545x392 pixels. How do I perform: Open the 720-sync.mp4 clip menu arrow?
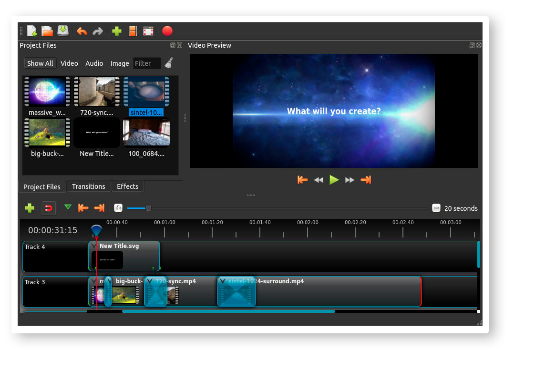click(x=150, y=281)
